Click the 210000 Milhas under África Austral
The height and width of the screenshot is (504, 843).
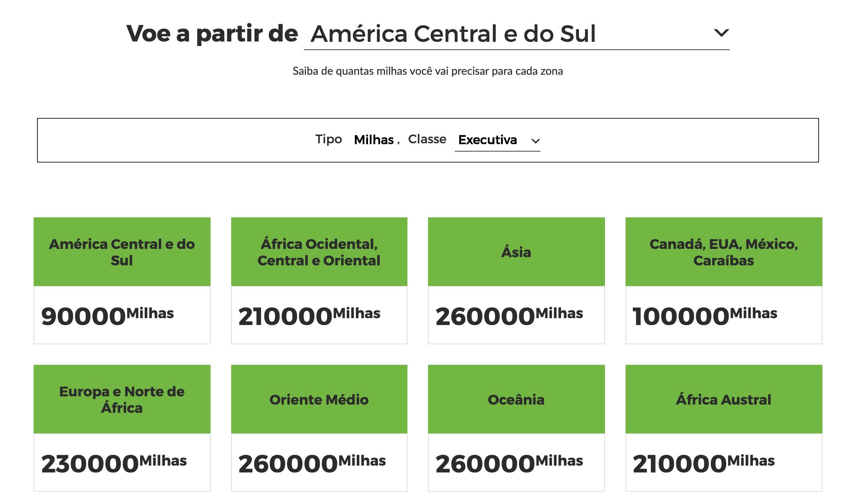[x=704, y=463]
